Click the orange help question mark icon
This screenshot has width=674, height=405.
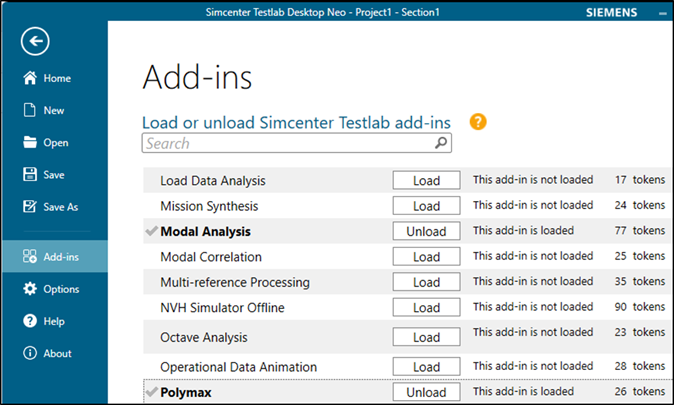tap(478, 122)
